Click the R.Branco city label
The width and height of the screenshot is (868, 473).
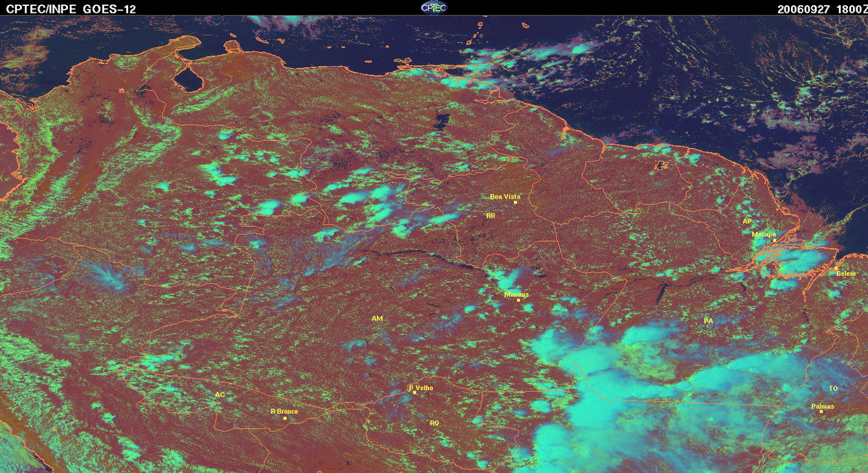pos(284,411)
